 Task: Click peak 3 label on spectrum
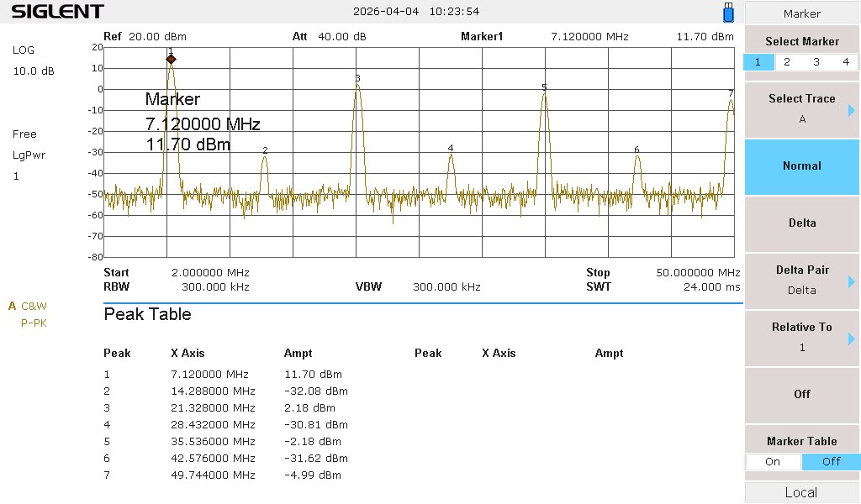(x=357, y=78)
